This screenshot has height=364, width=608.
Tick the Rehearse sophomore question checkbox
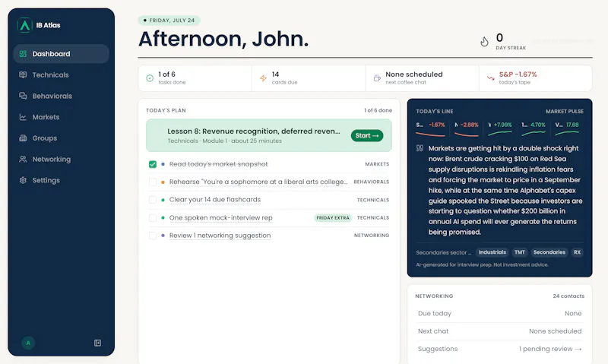point(153,182)
